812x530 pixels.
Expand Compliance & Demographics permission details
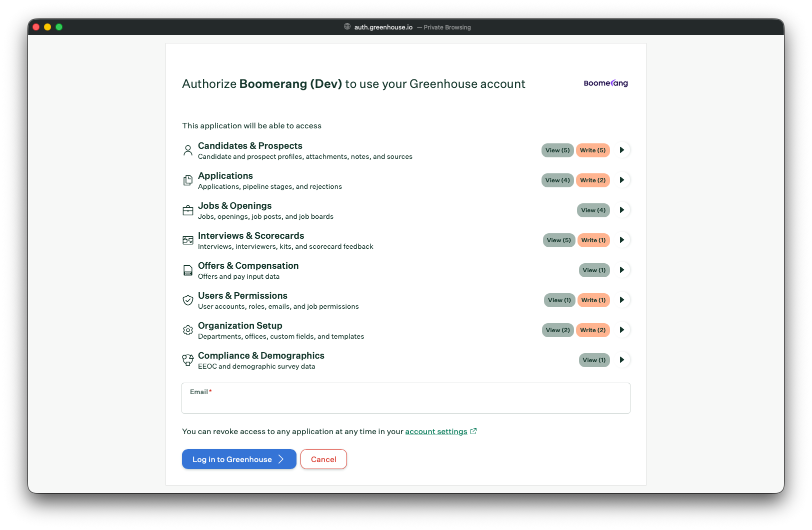coord(622,360)
